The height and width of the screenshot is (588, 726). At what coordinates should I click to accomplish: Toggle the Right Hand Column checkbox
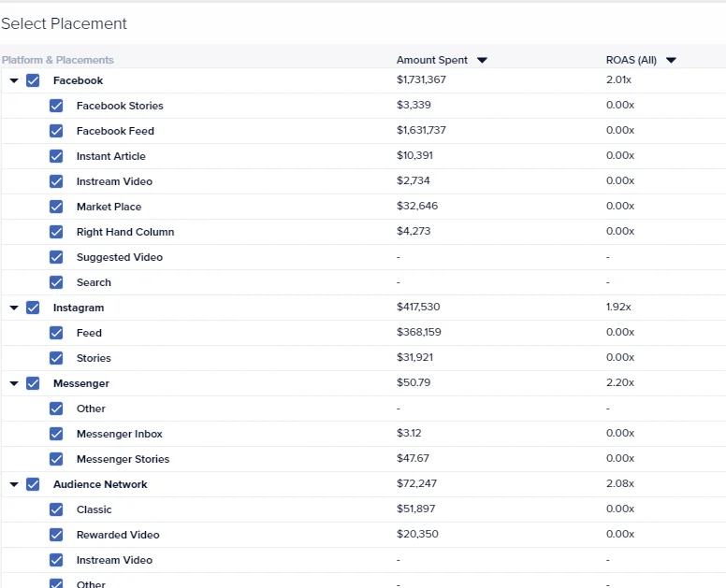[56, 232]
